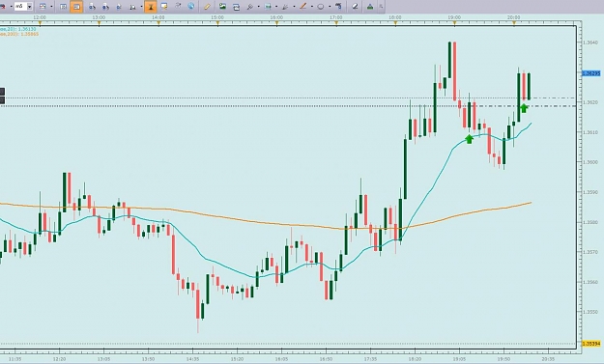This screenshot has width=604, height=364.
Task: Expand the chart template dropdown arrow
Action: [276, 7]
